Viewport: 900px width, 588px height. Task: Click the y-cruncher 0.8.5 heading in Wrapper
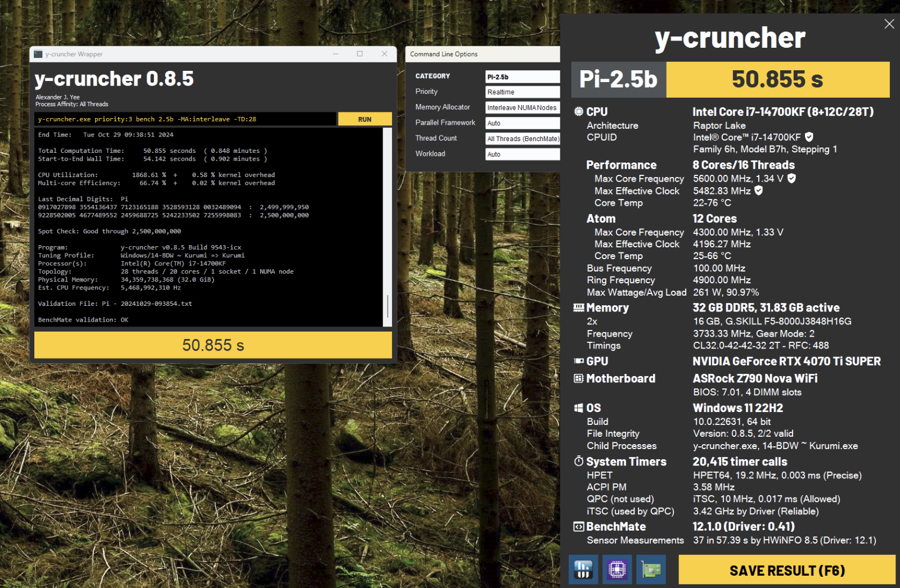114,79
